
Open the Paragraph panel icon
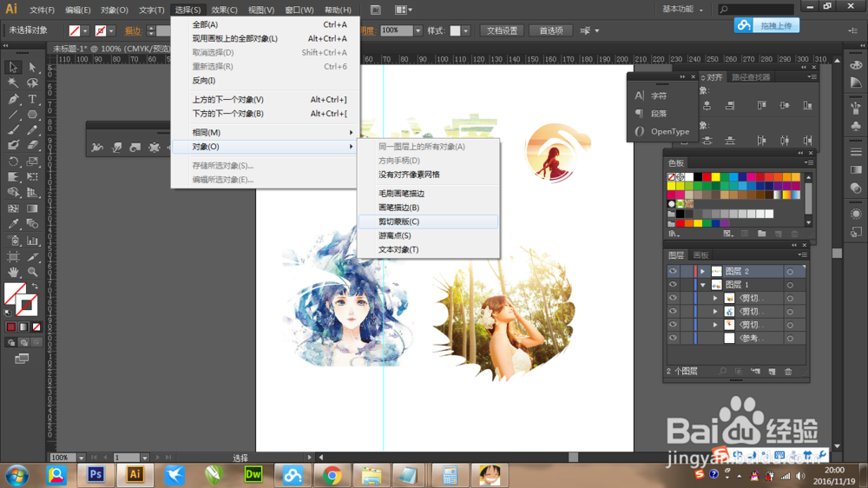tap(639, 114)
